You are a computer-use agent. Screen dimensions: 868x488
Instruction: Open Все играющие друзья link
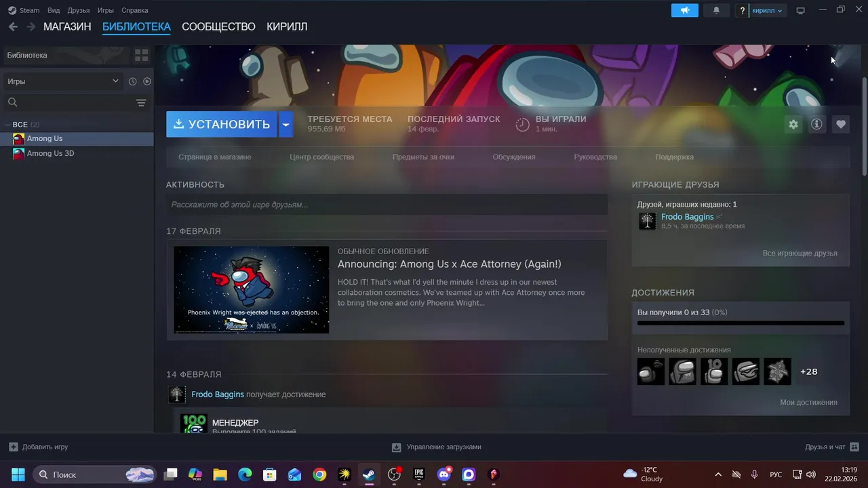click(x=800, y=253)
